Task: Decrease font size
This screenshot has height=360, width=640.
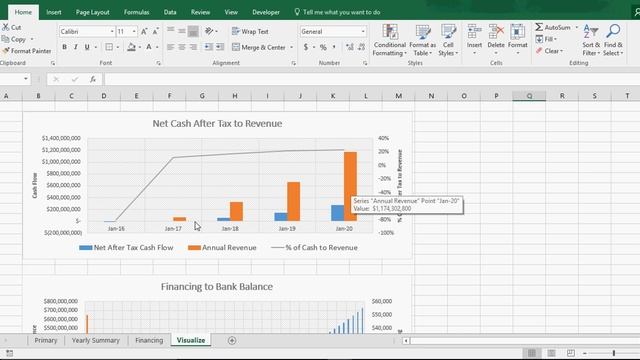Action: (x=156, y=31)
